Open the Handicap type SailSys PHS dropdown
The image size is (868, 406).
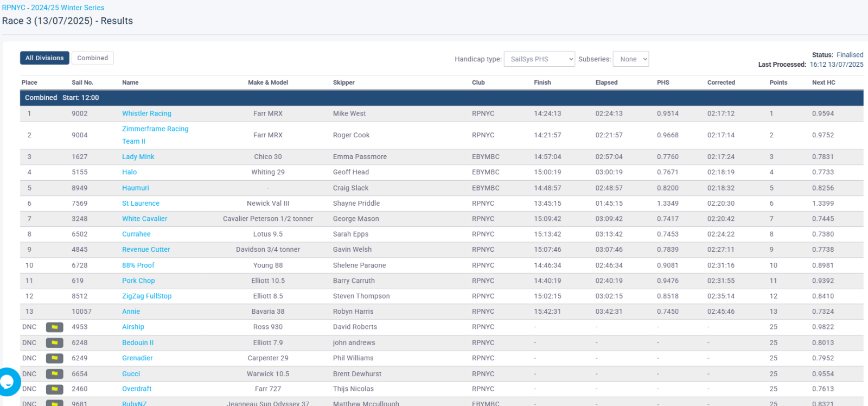click(x=539, y=59)
